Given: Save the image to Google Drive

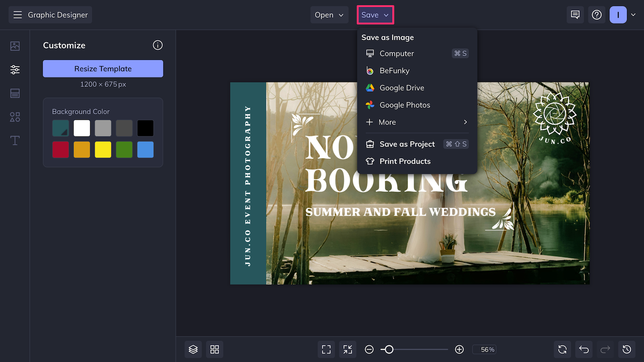Looking at the screenshot, I should coord(402,88).
